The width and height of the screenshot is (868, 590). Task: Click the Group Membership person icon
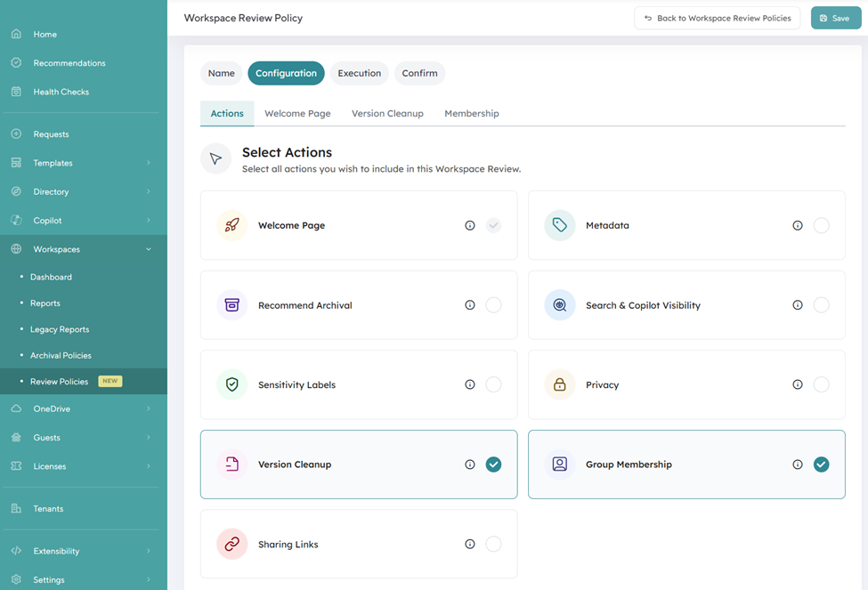coord(560,465)
